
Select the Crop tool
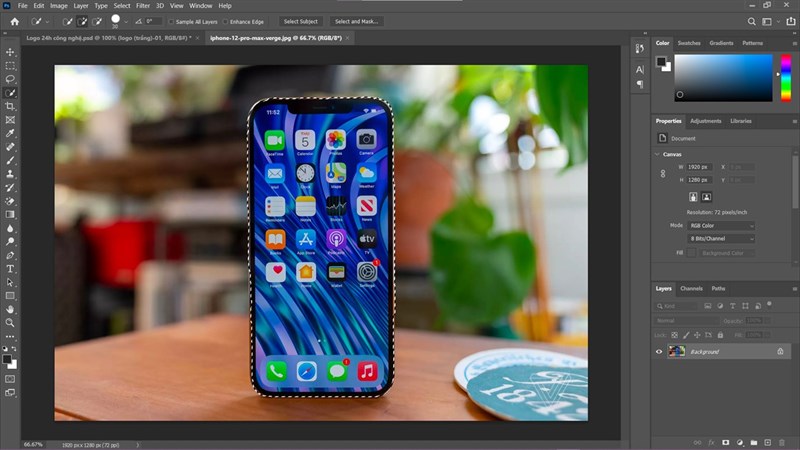point(10,106)
